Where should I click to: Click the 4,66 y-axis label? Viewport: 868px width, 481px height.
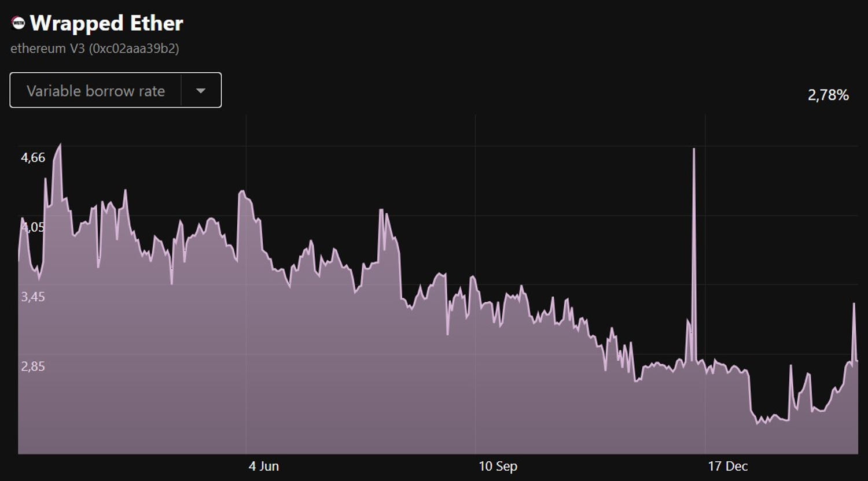click(x=33, y=158)
